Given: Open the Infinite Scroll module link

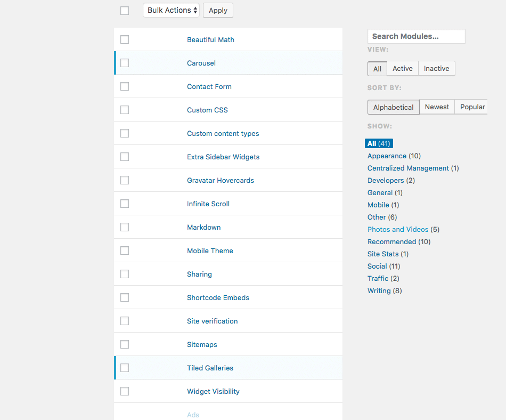Looking at the screenshot, I should tap(208, 204).
